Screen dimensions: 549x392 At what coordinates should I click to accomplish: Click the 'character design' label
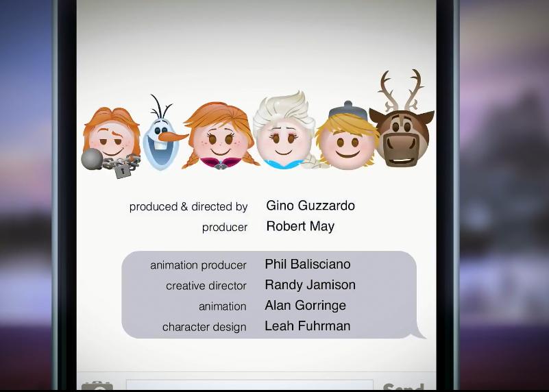click(x=204, y=328)
